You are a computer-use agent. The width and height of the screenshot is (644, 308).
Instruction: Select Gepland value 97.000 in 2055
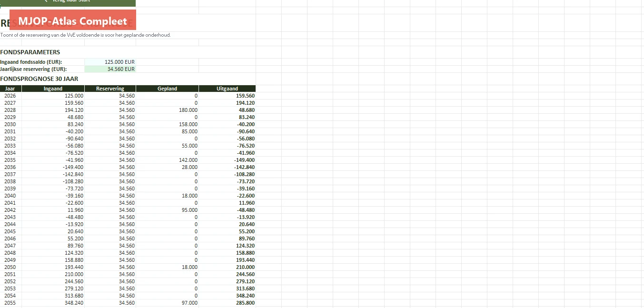coord(167,303)
